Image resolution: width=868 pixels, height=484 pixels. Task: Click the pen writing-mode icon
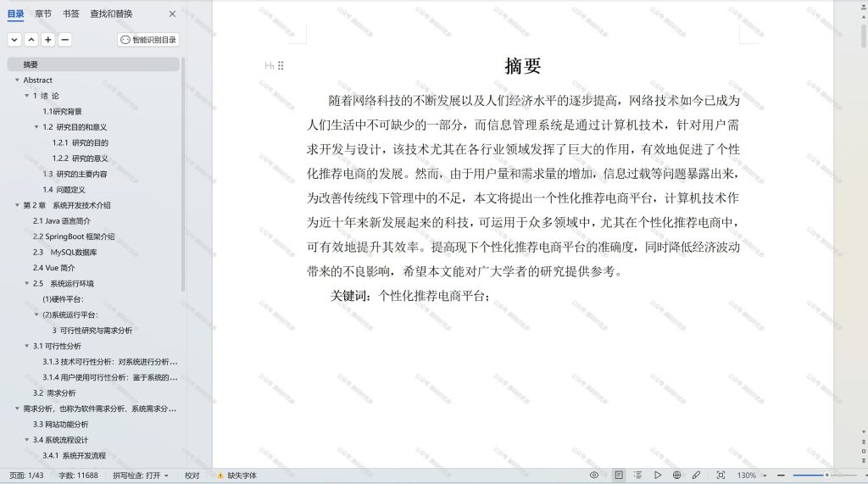tap(696, 476)
